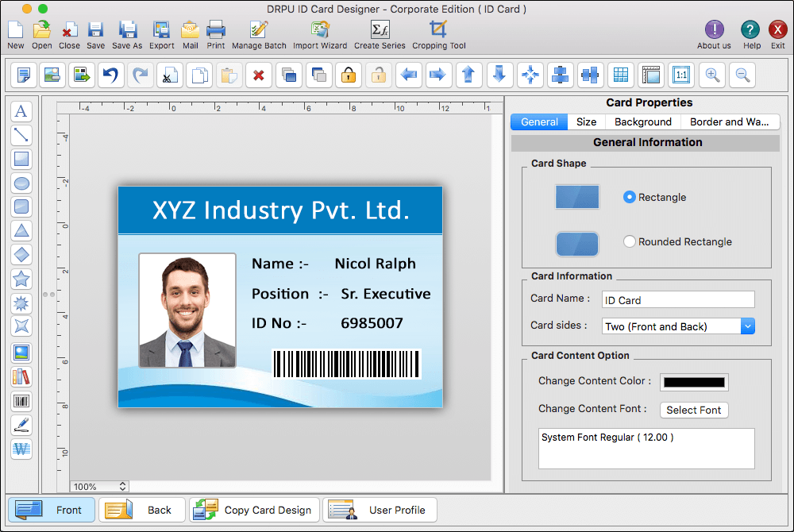Click the Select Font button
The width and height of the screenshot is (794, 532).
[694, 410]
